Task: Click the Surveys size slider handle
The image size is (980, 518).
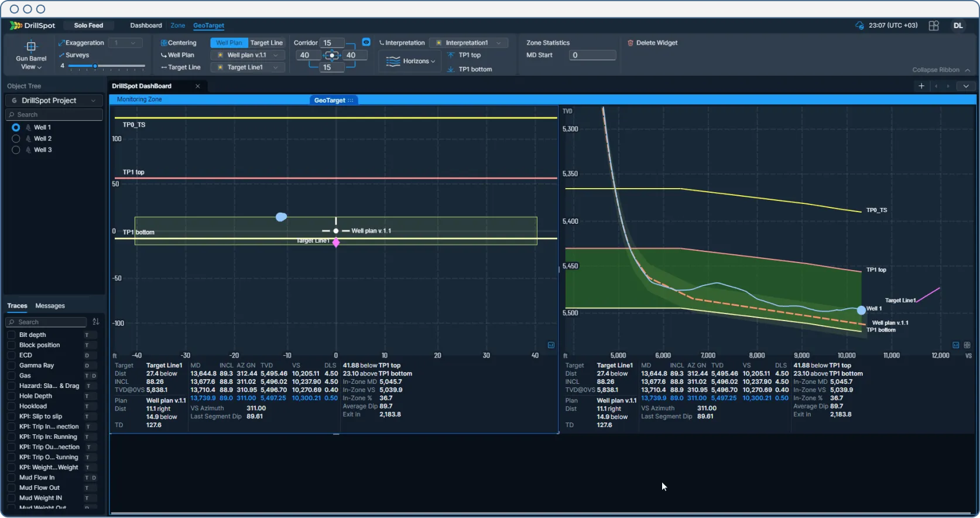Action: tap(95, 66)
